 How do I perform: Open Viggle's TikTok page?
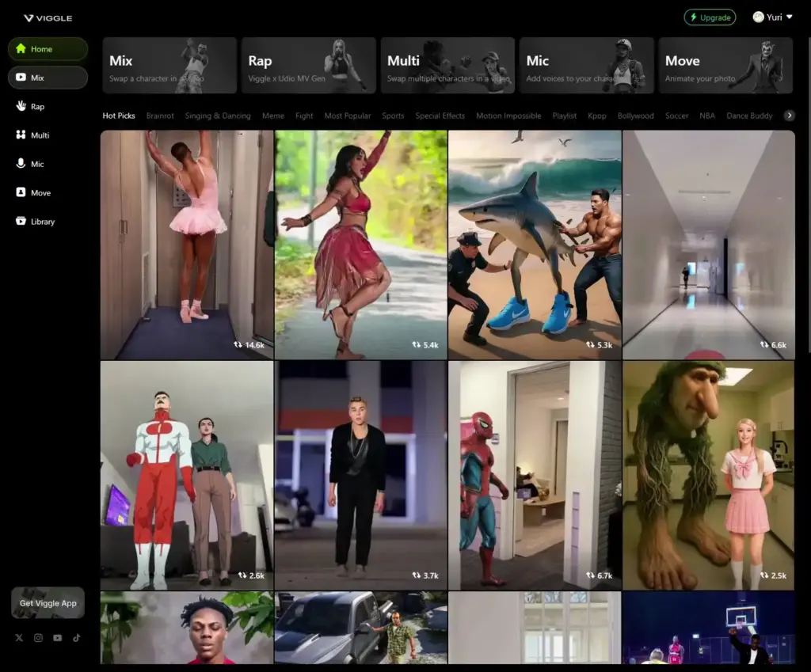[x=77, y=638]
